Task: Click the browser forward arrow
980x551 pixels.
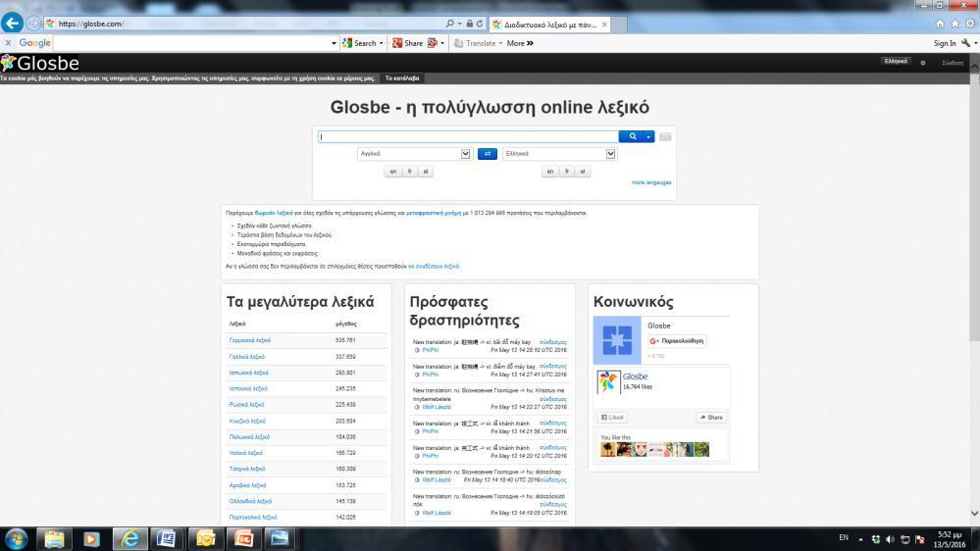Action: point(33,24)
